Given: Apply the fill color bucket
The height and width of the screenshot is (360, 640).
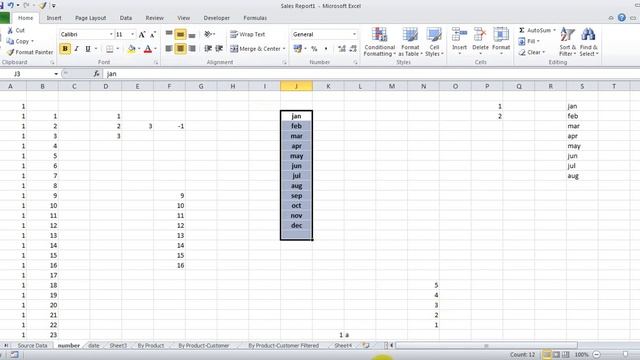Looking at the screenshot, I should (131, 49).
